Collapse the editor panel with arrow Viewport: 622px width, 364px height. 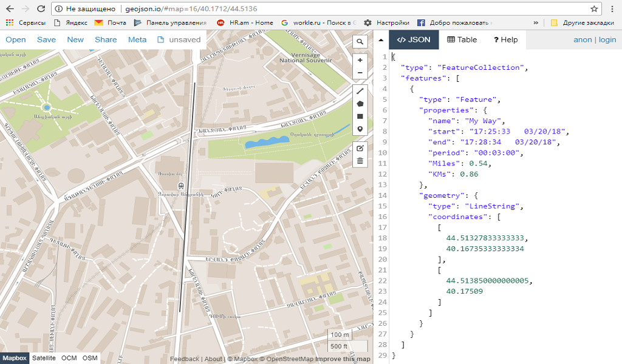click(x=381, y=40)
